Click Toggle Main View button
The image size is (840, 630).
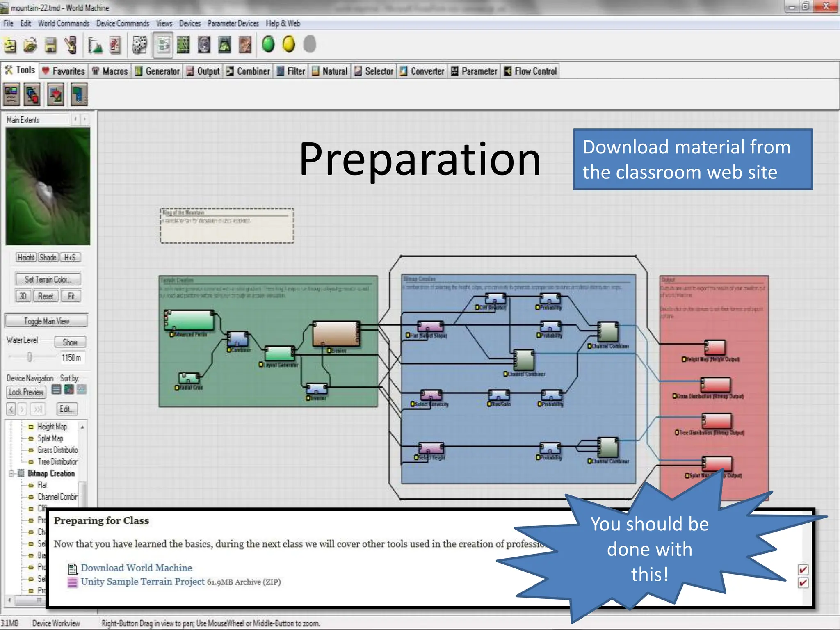click(x=46, y=321)
